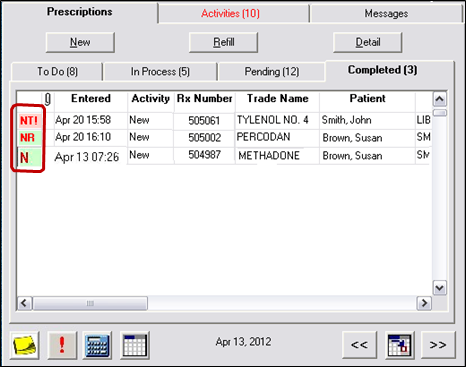Click TYLENOL NO. 4 trade name
Viewport: 466px width, 367px height.
(x=273, y=120)
